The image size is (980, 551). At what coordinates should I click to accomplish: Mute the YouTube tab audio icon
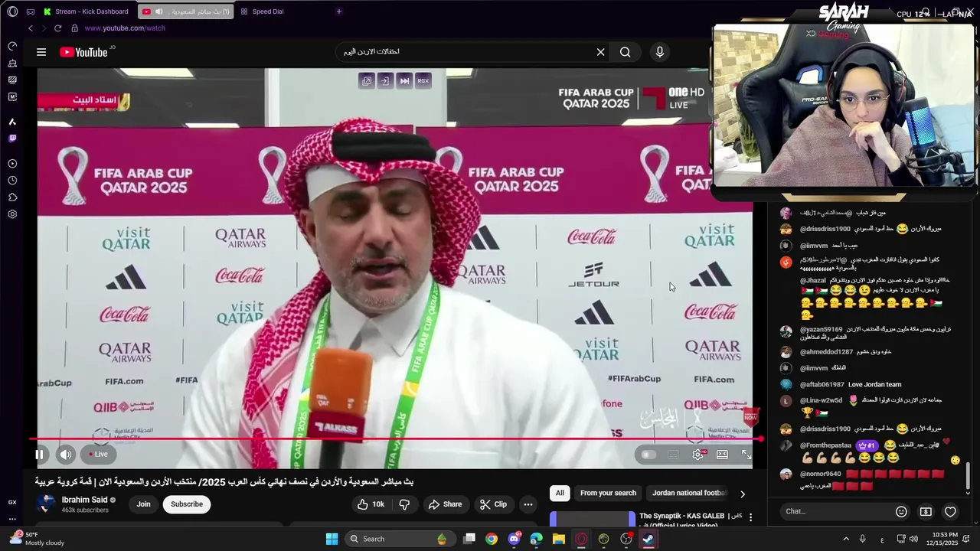(159, 11)
